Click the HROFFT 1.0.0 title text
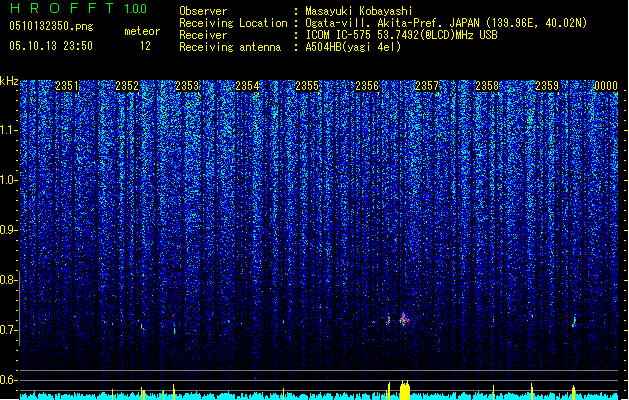The height and width of the screenshot is (400, 629). (78, 8)
